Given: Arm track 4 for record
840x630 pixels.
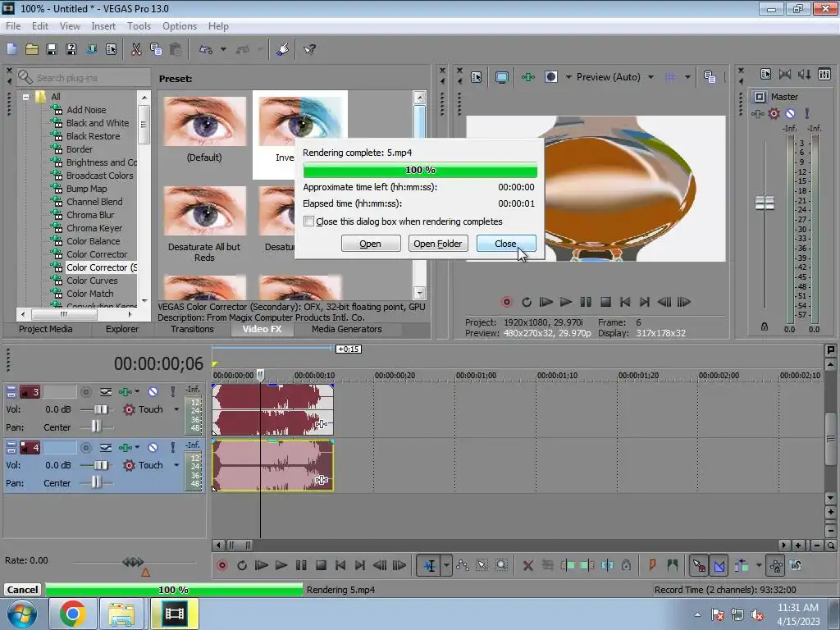Looking at the screenshot, I should 85,447.
